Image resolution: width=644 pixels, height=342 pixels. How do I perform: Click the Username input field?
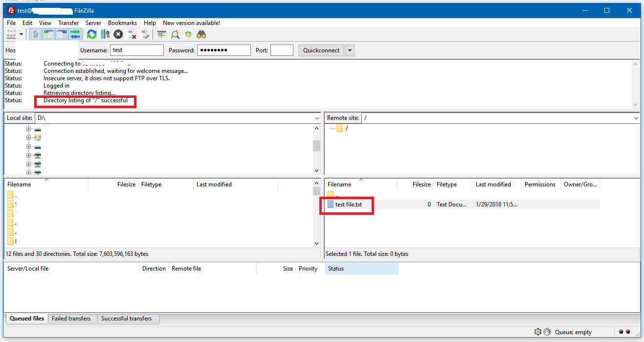point(137,50)
